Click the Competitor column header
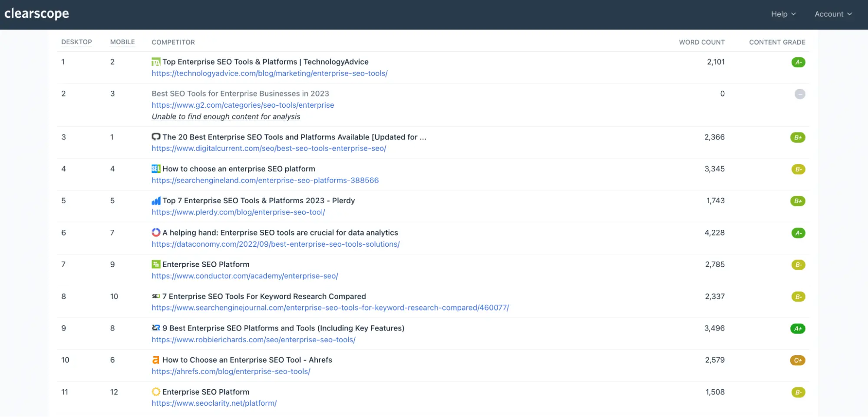This screenshot has height=417, width=868. coord(173,42)
